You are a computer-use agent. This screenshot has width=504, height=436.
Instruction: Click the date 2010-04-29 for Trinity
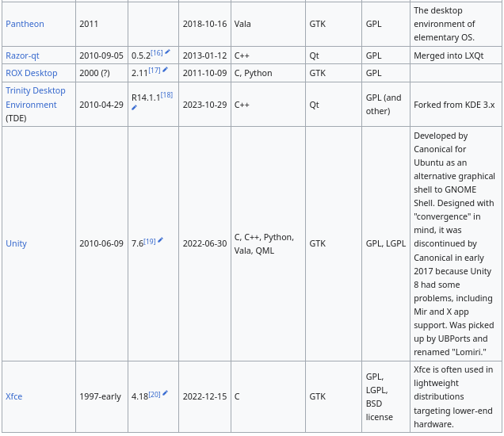(x=101, y=105)
